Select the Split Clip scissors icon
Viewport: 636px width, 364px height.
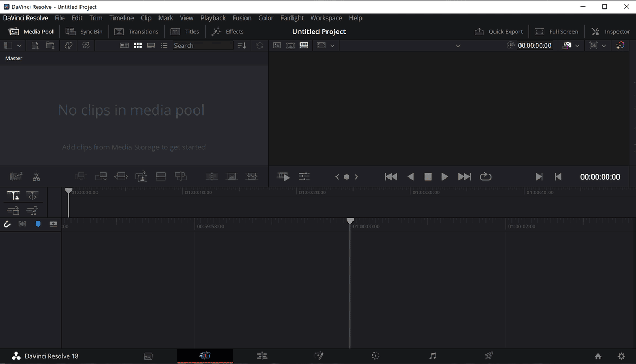[37, 177]
